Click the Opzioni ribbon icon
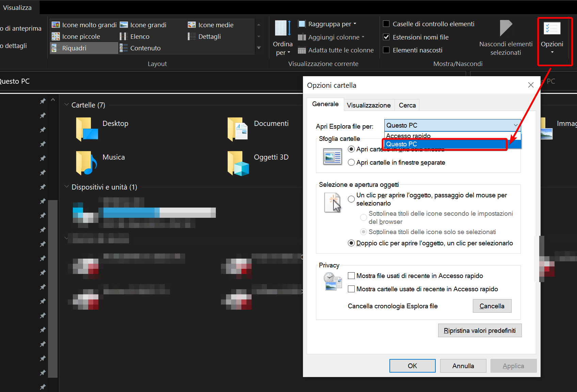This screenshot has height=392, width=577. click(552, 29)
